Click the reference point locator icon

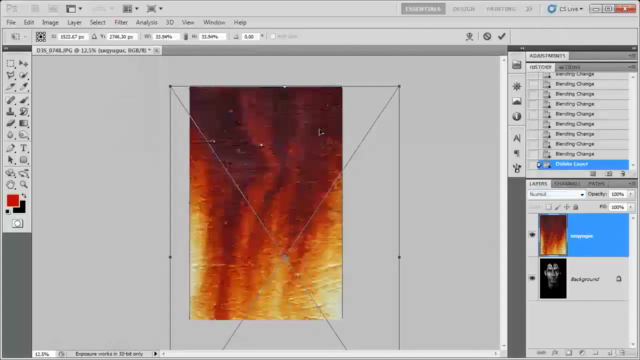(x=40, y=36)
